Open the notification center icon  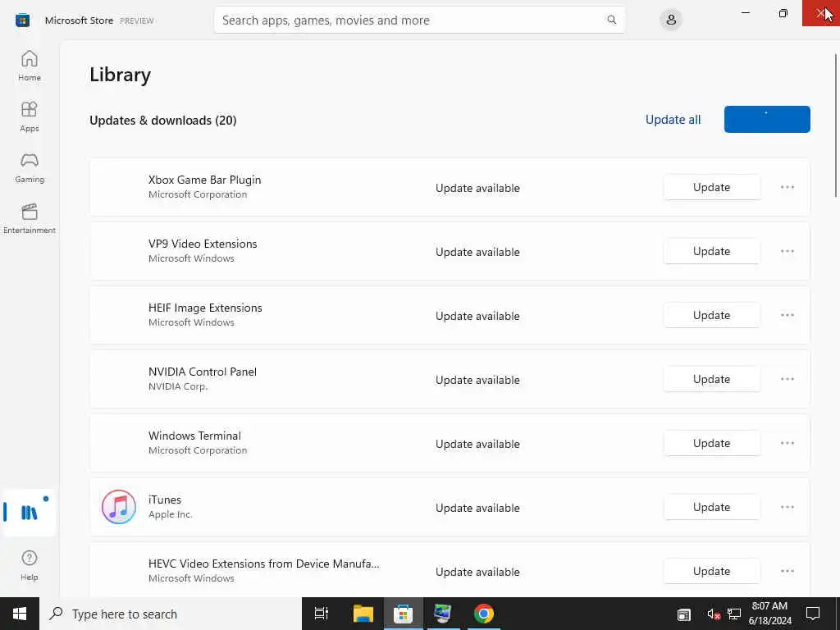tap(813, 614)
